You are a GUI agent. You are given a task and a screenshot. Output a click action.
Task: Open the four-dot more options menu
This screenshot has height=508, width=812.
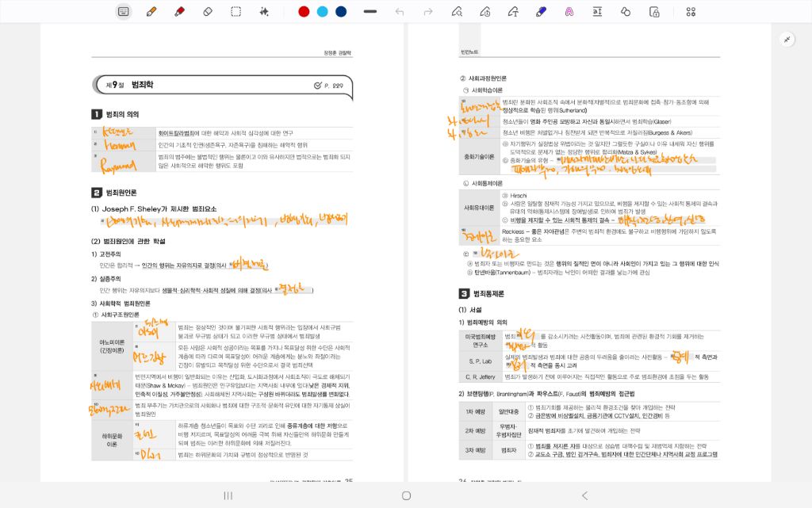691,11
